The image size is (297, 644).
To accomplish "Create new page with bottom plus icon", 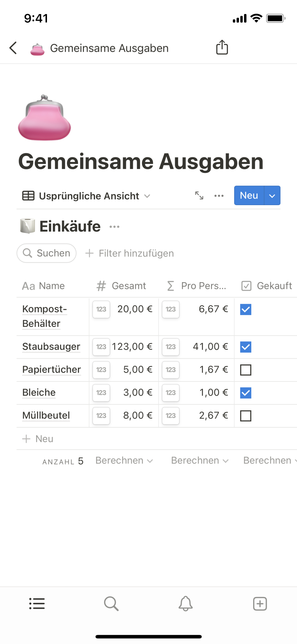I will [x=260, y=604].
